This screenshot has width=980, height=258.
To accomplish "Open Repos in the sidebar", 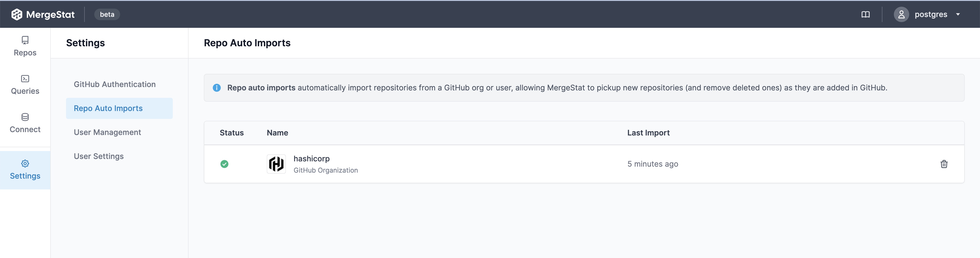I will (x=25, y=47).
